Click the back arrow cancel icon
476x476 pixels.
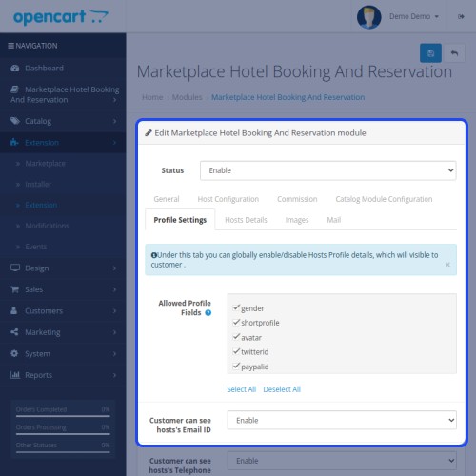tap(454, 53)
